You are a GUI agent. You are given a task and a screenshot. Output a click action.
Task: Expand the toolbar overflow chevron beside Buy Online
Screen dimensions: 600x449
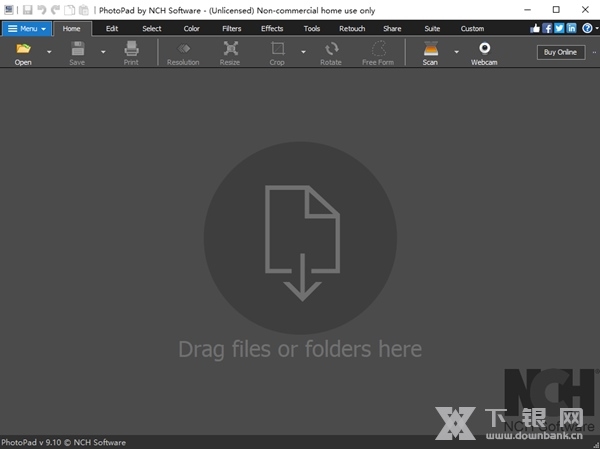pos(594,52)
